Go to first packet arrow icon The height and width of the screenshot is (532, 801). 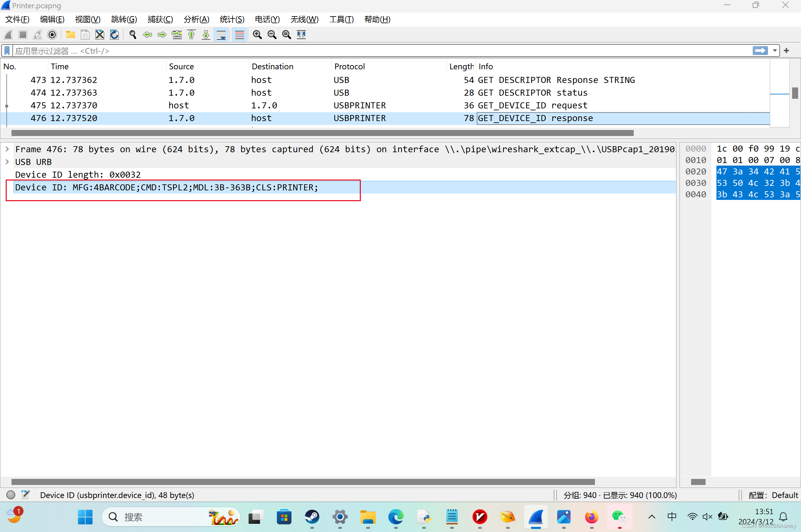tap(191, 35)
